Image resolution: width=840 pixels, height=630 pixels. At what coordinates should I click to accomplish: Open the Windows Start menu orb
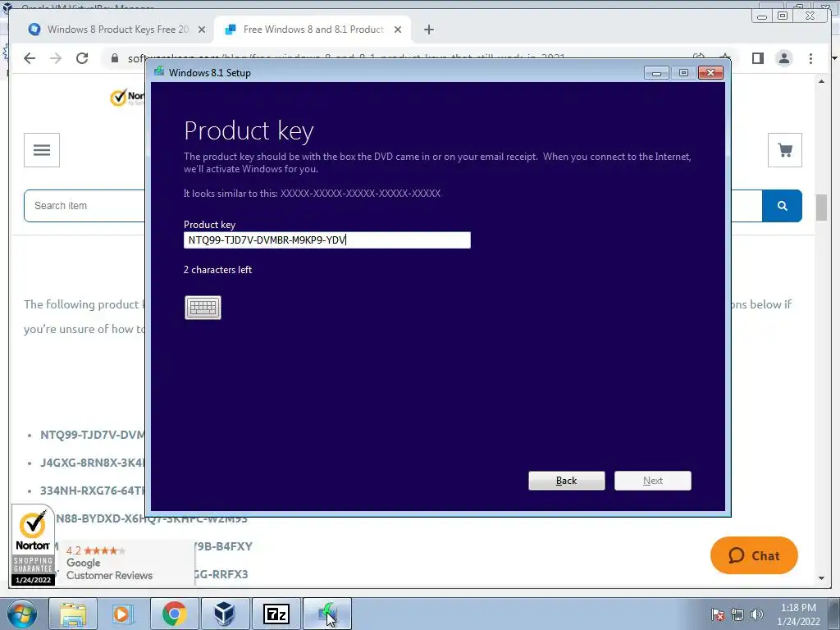[21, 614]
